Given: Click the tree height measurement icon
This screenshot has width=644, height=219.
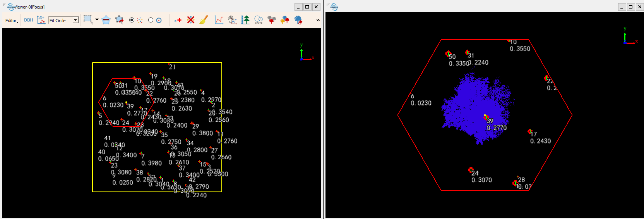Looking at the screenshot, I should coord(245,20).
